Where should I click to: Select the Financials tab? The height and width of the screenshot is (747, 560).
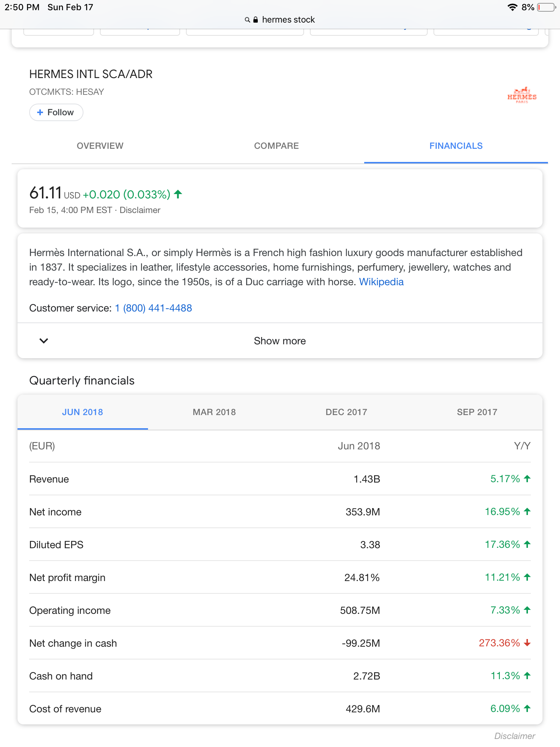(456, 146)
